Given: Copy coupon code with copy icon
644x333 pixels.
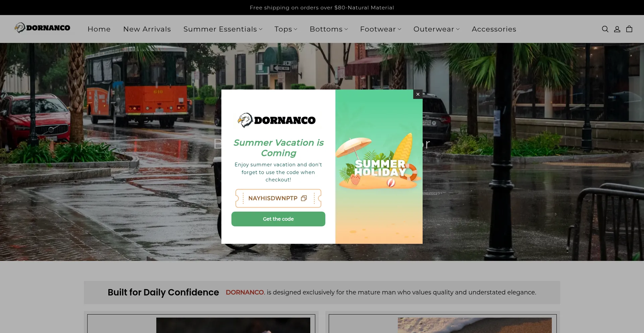Looking at the screenshot, I should click(x=304, y=198).
